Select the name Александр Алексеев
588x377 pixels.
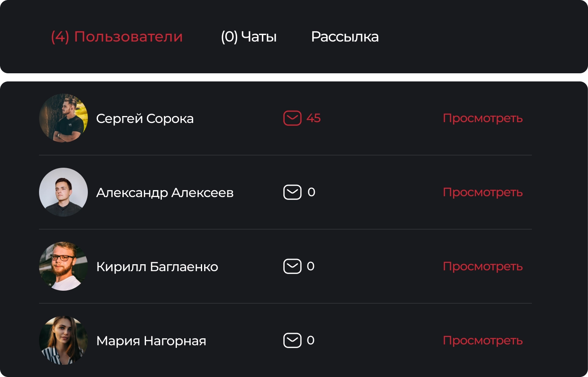pos(165,193)
